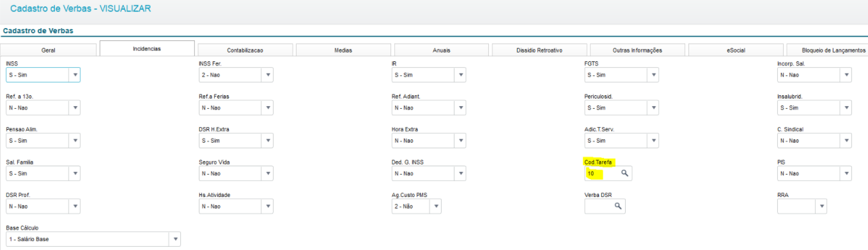This screenshot has height=250, width=868.
Task: Open the Base Cálculo dropdown
Action: (x=175, y=239)
